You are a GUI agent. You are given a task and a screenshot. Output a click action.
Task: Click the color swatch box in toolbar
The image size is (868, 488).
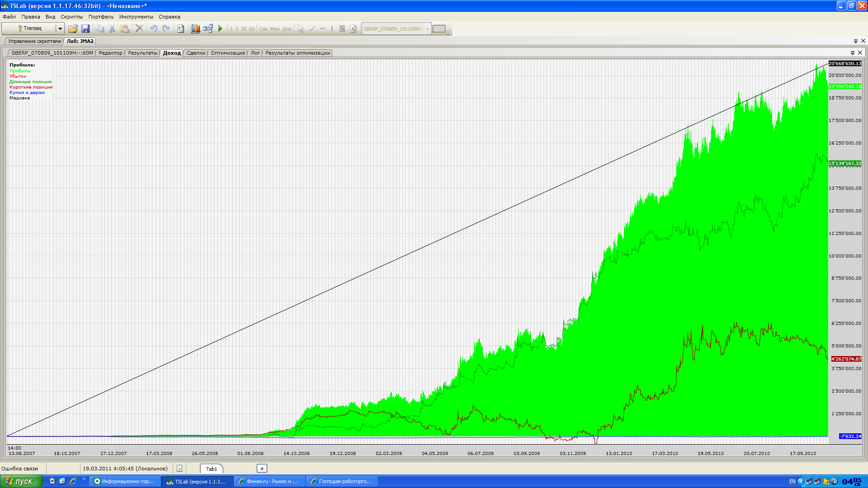pyautogui.click(x=439, y=29)
